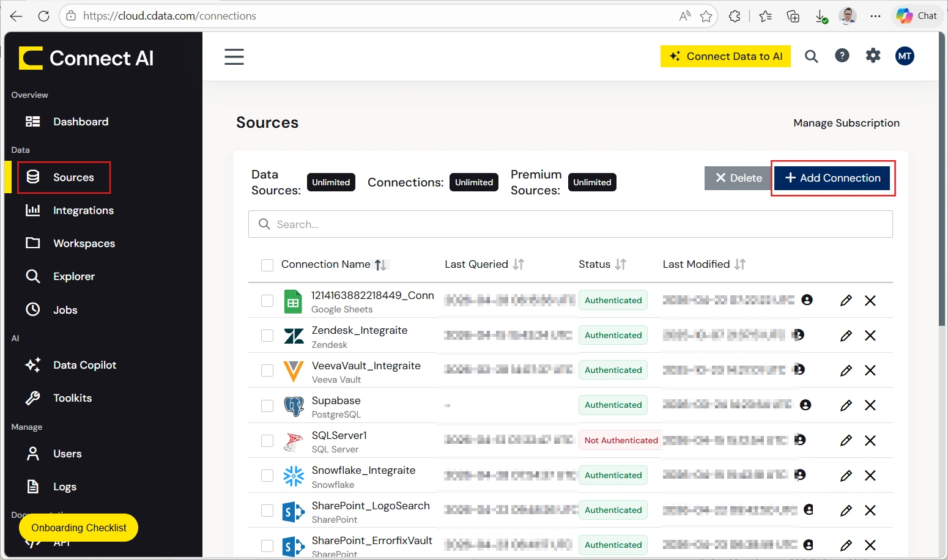
Task: Click browser back arrow
Action: (17, 16)
